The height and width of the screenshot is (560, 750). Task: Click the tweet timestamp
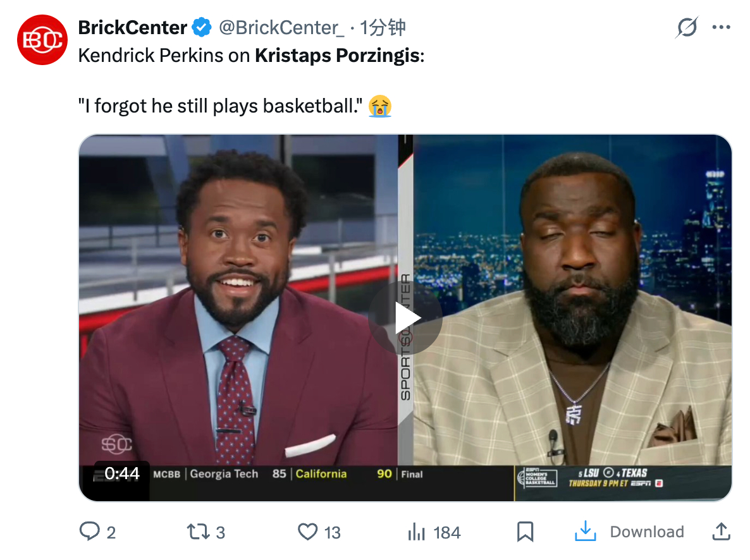[383, 28]
